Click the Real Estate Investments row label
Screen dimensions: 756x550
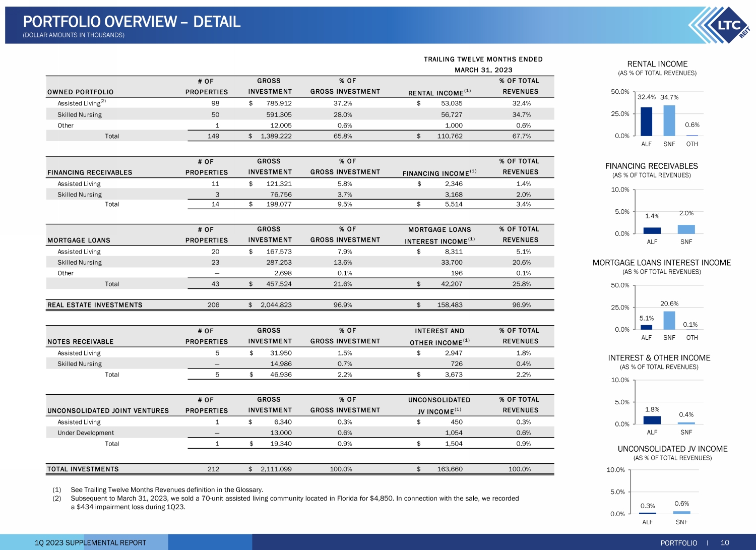pos(95,305)
